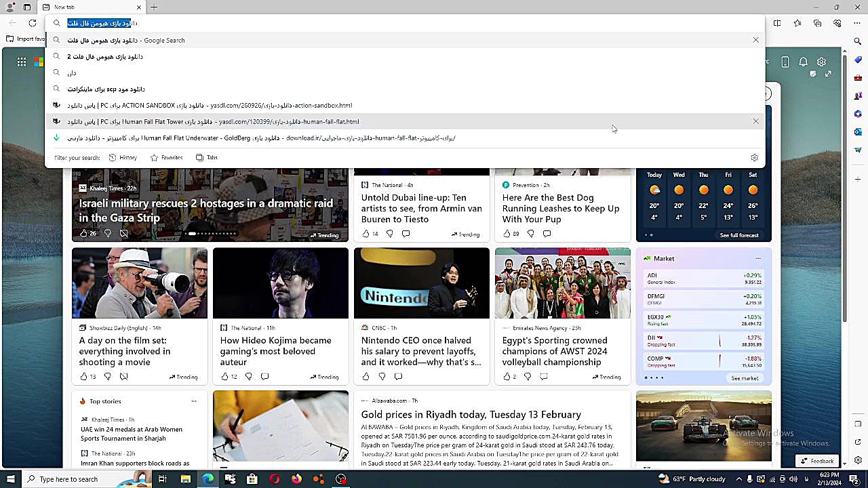
Task: Filter address bar search by Tabs
Action: pos(207,157)
